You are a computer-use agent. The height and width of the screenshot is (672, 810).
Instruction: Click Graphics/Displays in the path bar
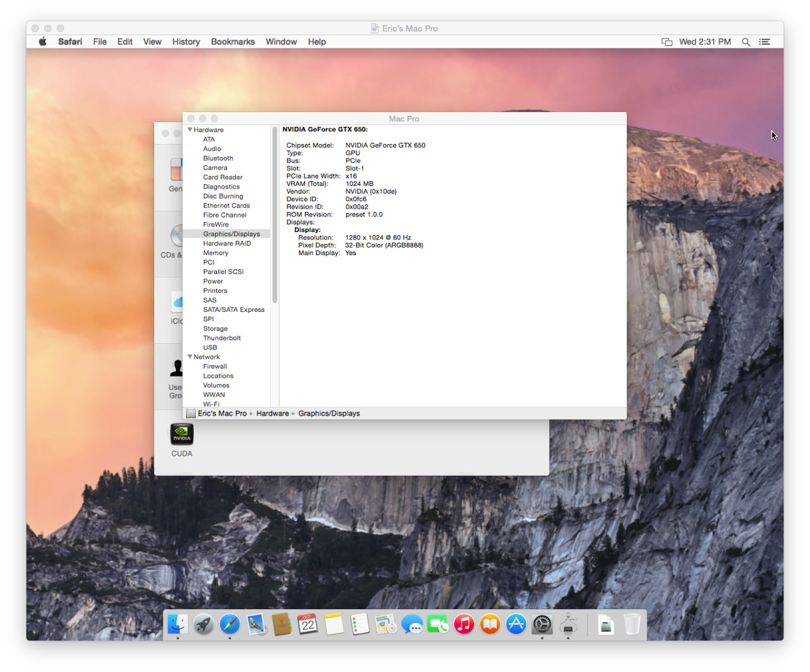click(329, 414)
